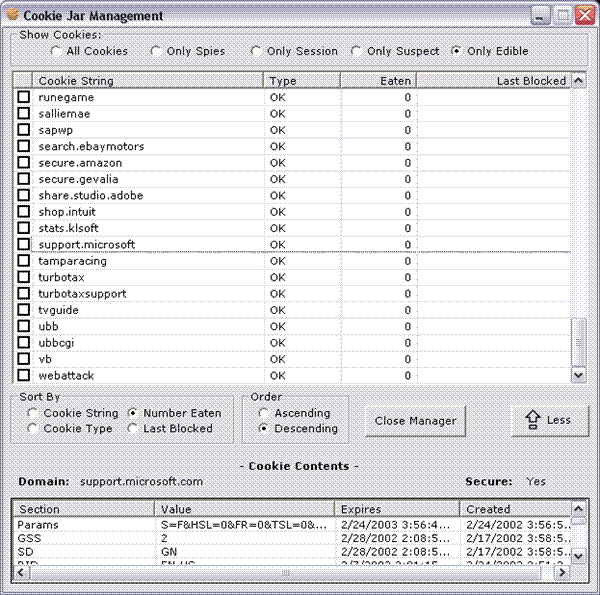This screenshot has height=595, width=600.
Task: Click the GN value in SD row
Action: (x=169, y=552)
